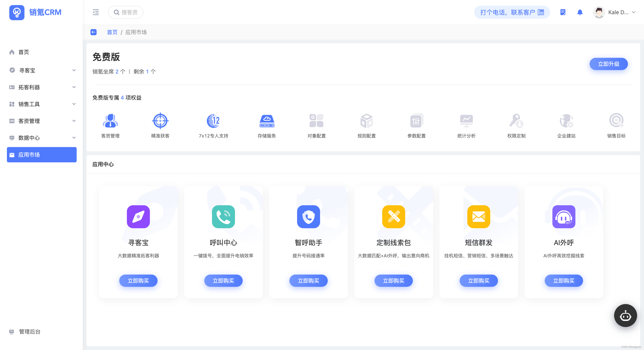Click the 7x12专人支持 clock icon

coord(213,121)
